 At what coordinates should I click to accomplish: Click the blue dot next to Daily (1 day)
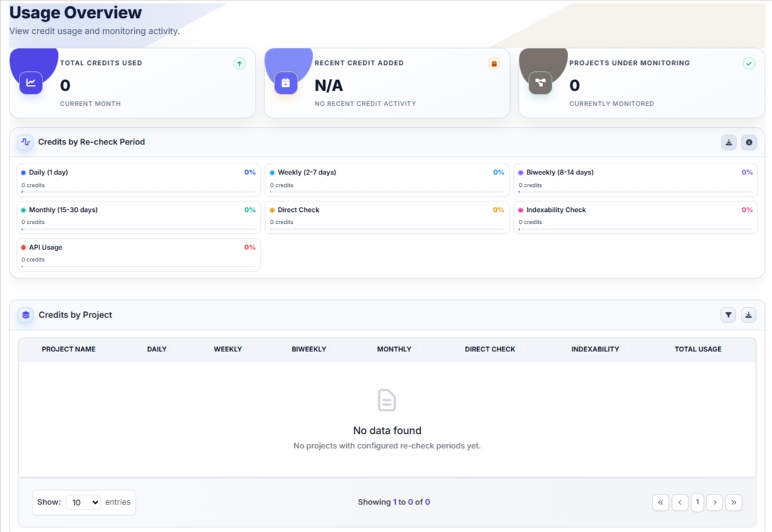pos(24,173)
